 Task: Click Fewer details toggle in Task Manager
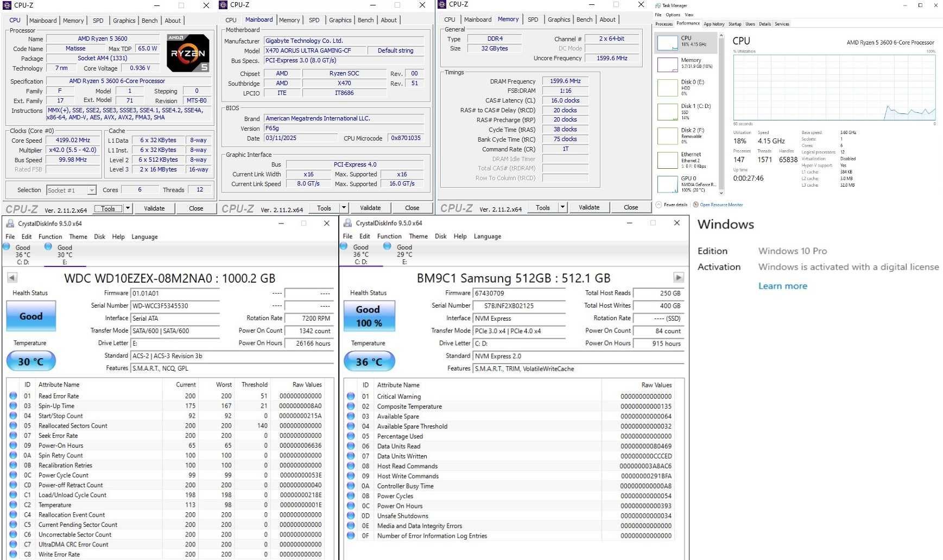tap(672, 205)
